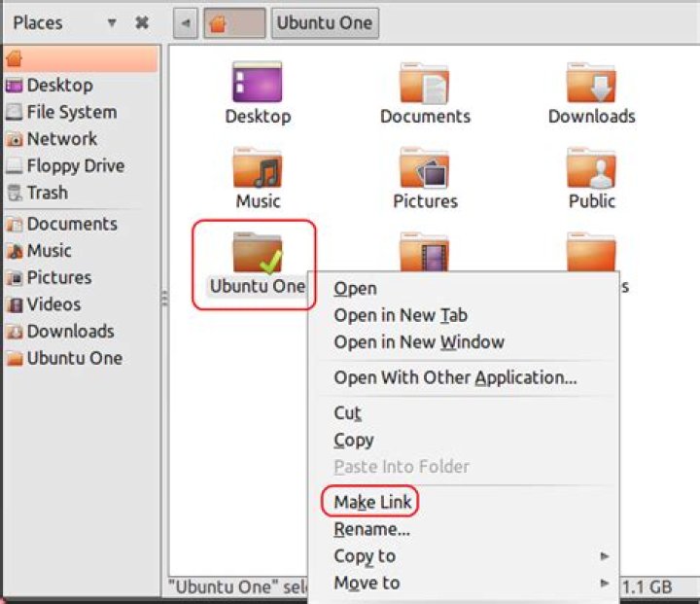The height and width of the screenshot is (604, 700).
Task: Click the back arrow in the path bar
Action: (186, 22)
